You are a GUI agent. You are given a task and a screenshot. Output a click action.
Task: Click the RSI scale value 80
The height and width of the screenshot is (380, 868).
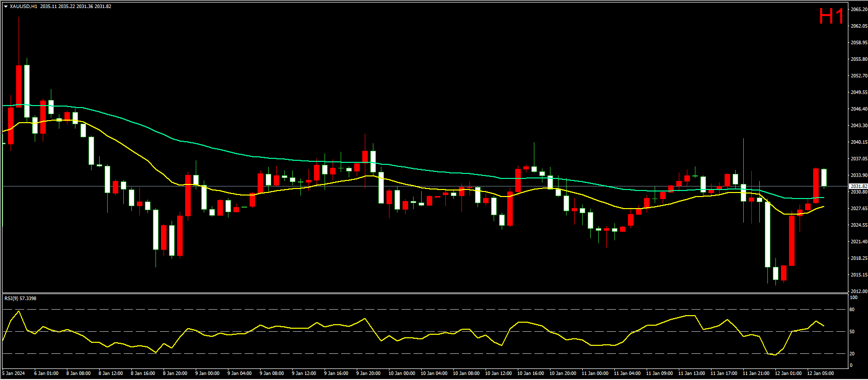tap(852, 310)
